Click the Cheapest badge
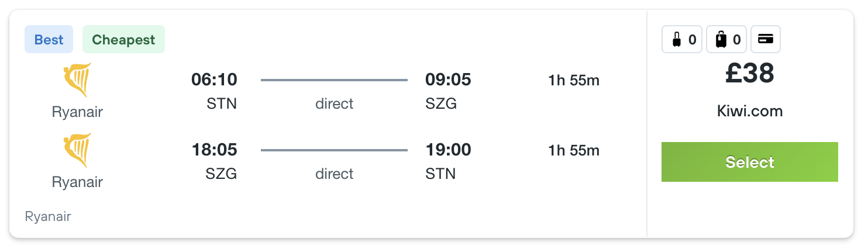 [123, 40]
